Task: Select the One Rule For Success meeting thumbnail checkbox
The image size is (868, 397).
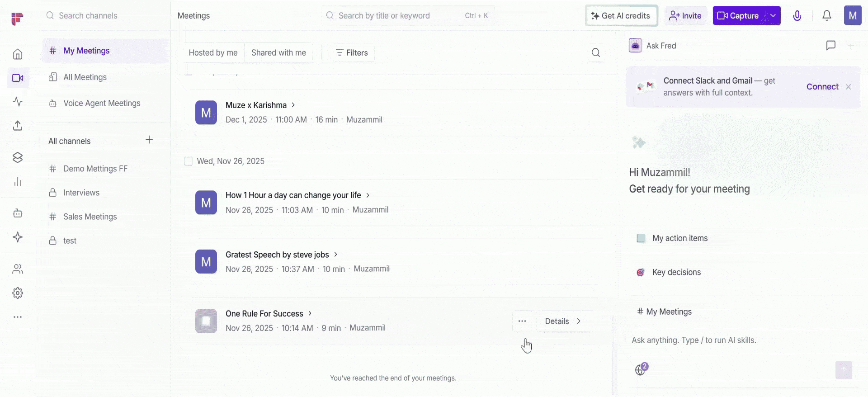Action: [x=206, y=321]
